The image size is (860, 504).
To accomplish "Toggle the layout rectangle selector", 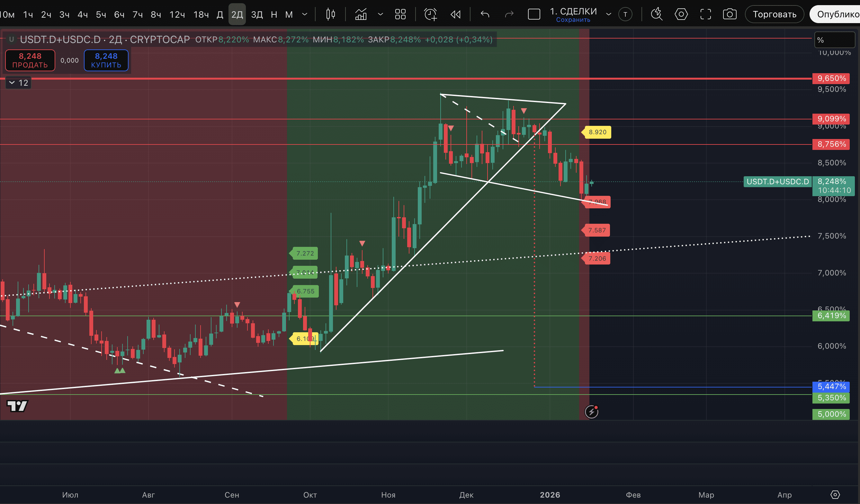I will pos(534,14).
